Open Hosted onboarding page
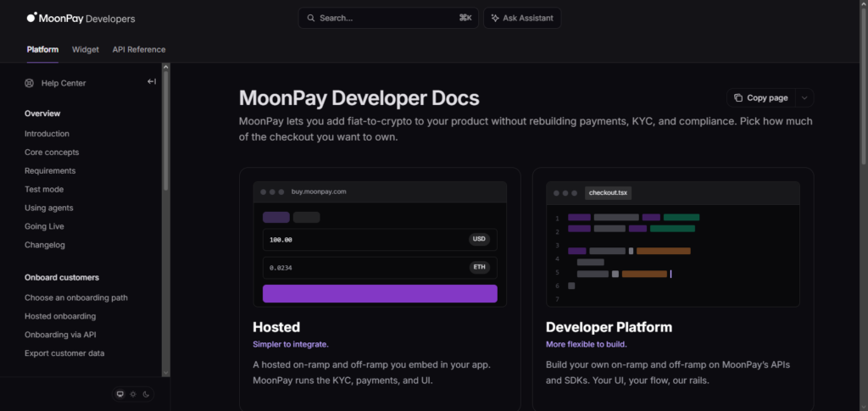The height and width of the screenshot is (411, 868). (x=60, y=316)
